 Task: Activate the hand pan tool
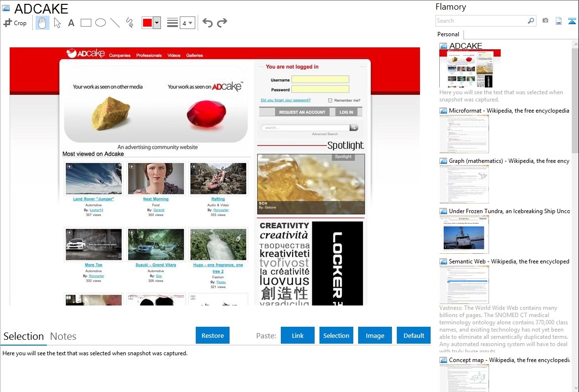43,23
